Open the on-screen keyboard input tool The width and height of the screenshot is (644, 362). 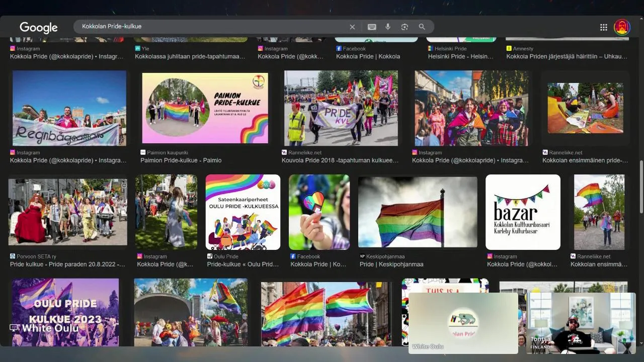(x=372, y=27)
